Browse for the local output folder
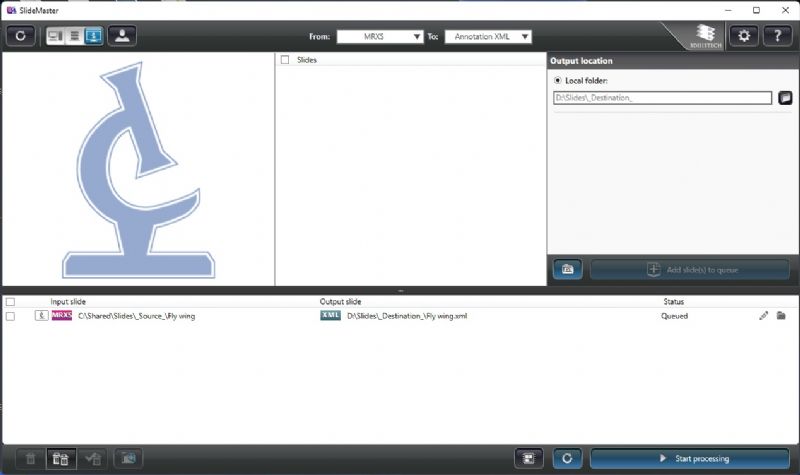This screenshot has height=475, width=800. tap(785, 97)
